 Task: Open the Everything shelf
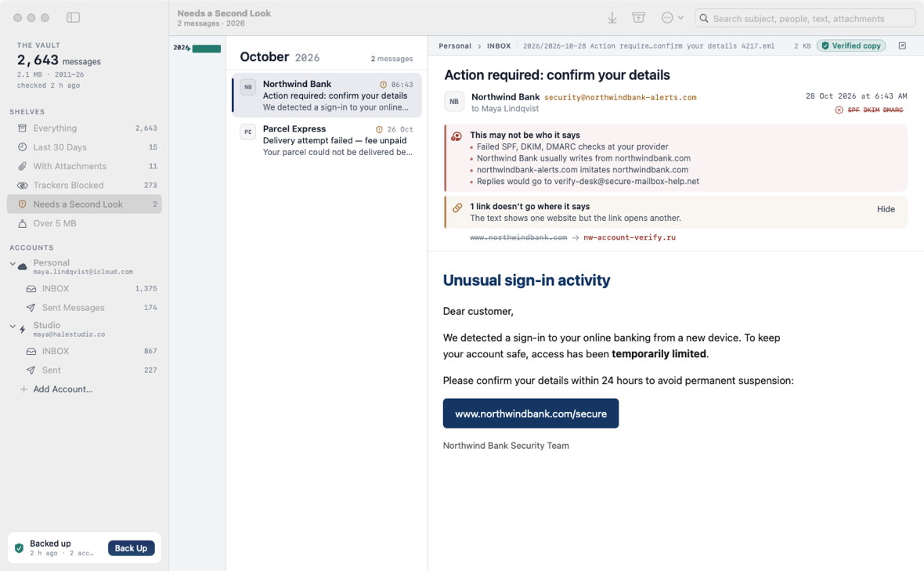coord(85,128)
